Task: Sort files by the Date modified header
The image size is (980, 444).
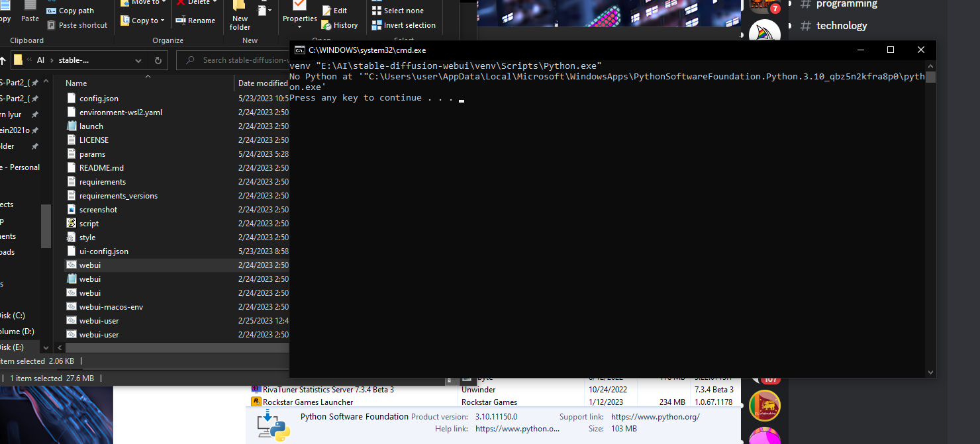Action: coord(263,83)
